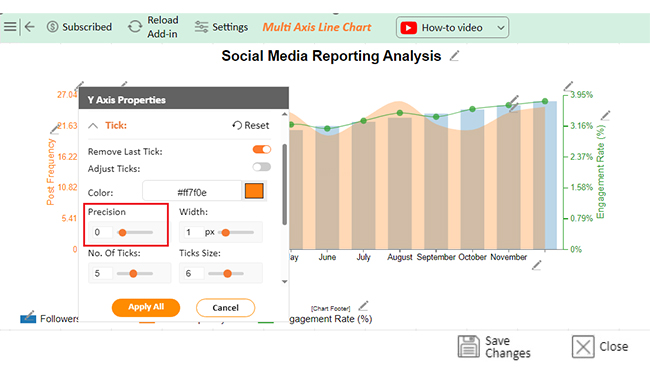
Task: Click Reload Add-in label
Action: click(162, 27)
